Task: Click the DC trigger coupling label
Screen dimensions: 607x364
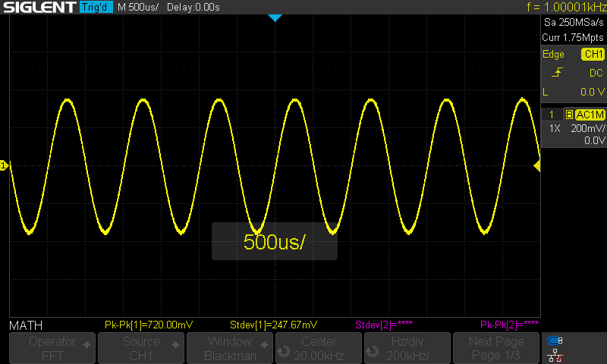Action: tap(596, 73)
